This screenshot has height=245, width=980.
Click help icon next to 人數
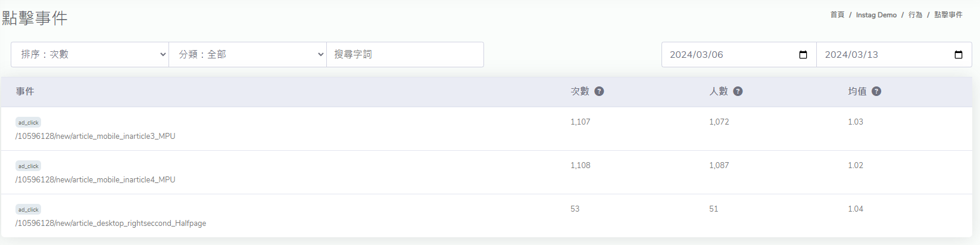click(738, 91)
